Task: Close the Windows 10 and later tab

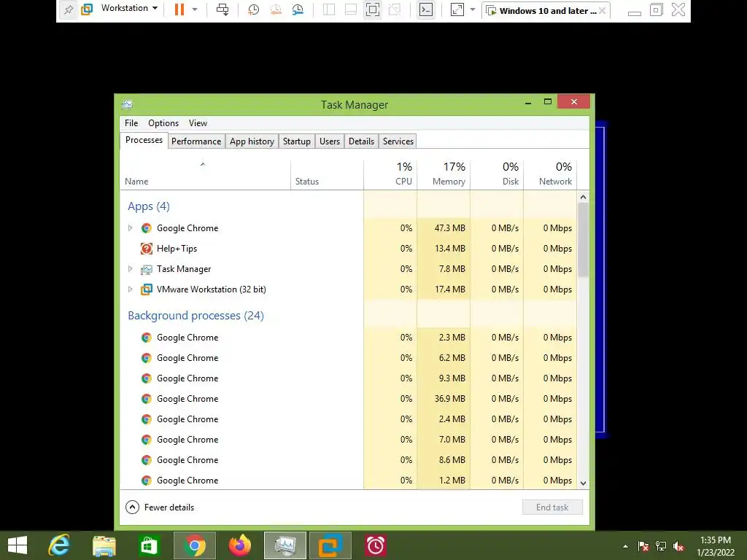Action: (x=602, y=10)
